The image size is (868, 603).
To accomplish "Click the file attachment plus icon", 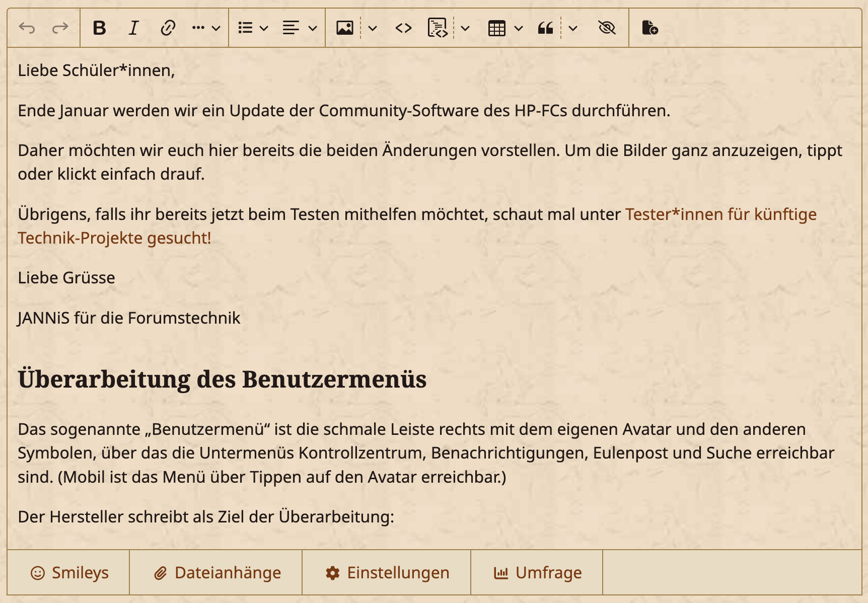I will [650, 28].
